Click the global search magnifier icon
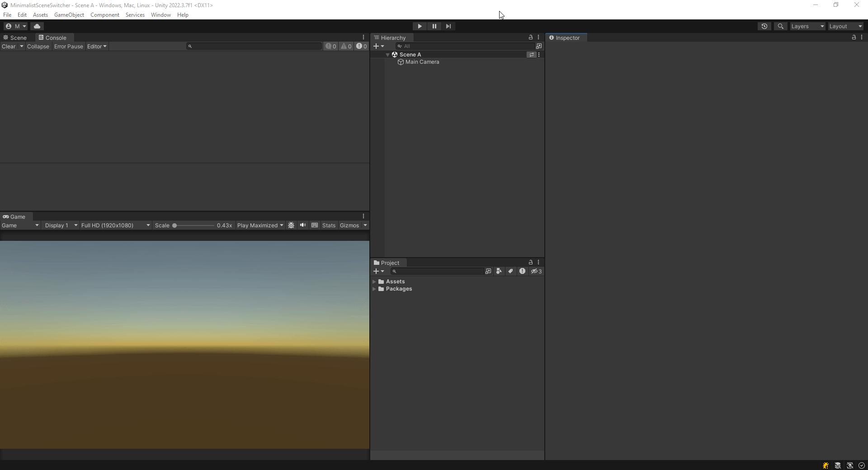 780,26
